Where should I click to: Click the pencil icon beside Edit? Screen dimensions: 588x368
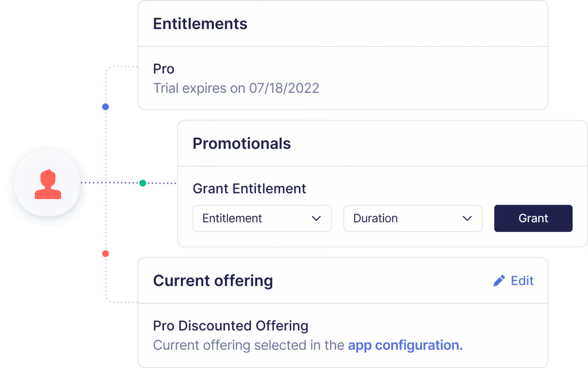click(x=499, y=281)
